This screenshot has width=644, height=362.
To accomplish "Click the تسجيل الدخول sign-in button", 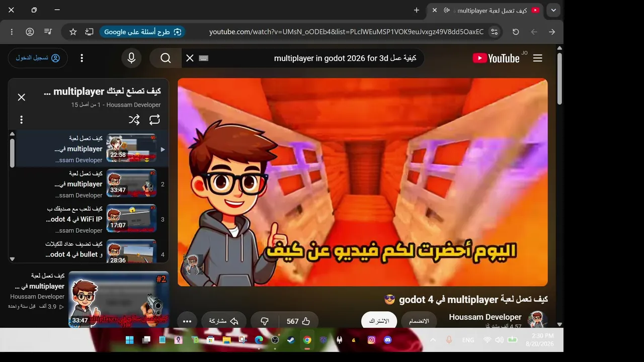I will (38, 58).
